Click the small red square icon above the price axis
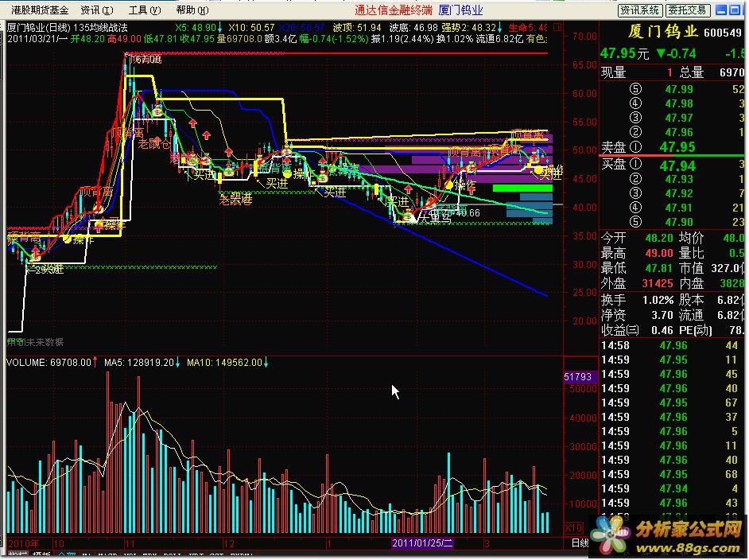749x560 pixels. 557,27
